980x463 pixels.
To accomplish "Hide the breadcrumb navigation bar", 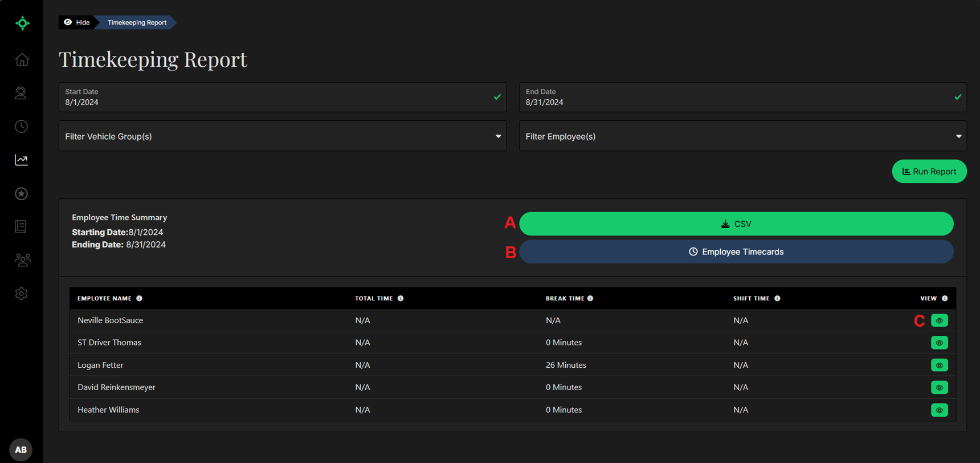I will point(77,22).
